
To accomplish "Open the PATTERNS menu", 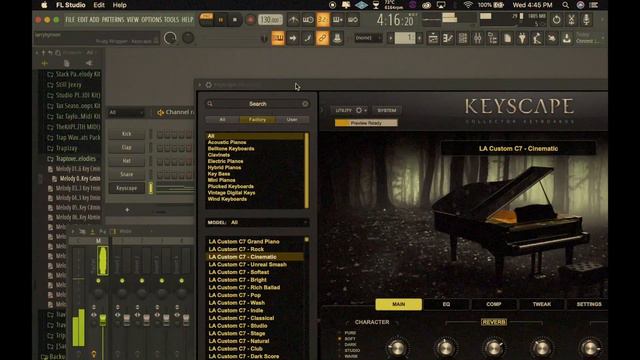I will 113,20.
